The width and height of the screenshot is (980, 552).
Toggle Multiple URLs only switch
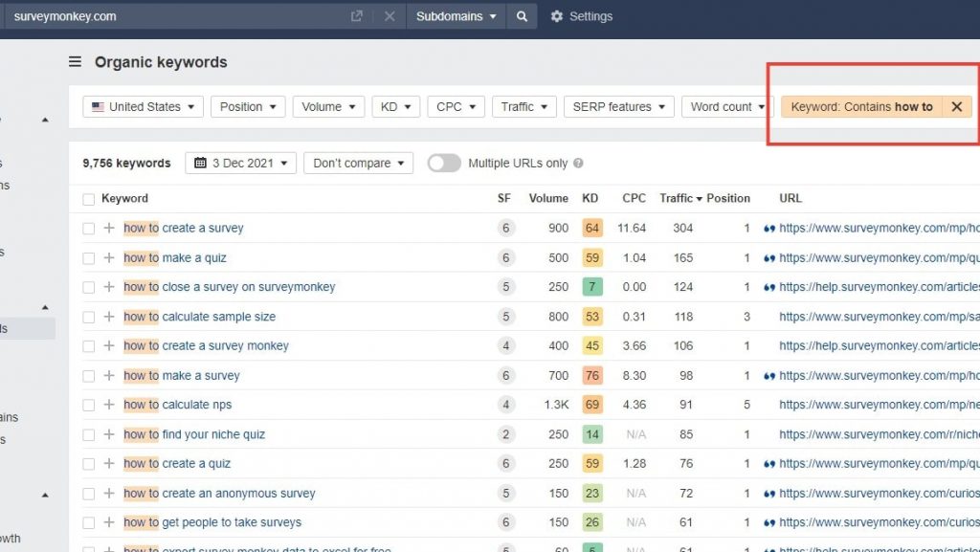coord(444,163)
